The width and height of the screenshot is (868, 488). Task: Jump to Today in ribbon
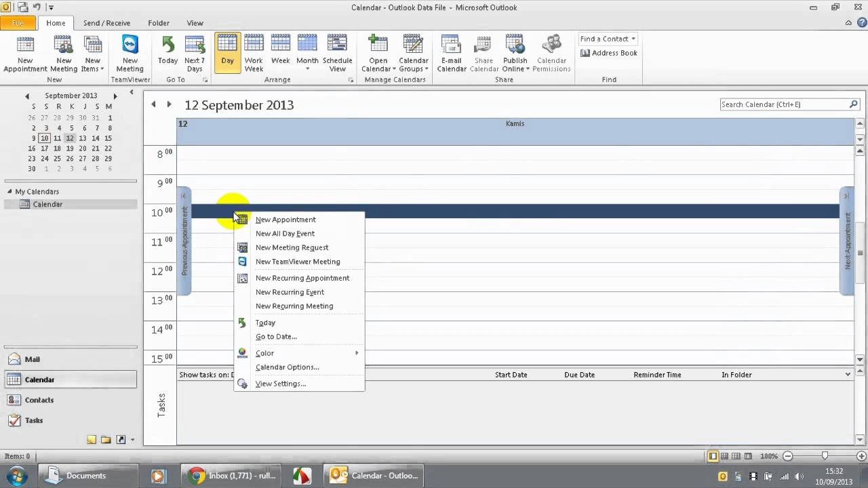coord(167,54)
